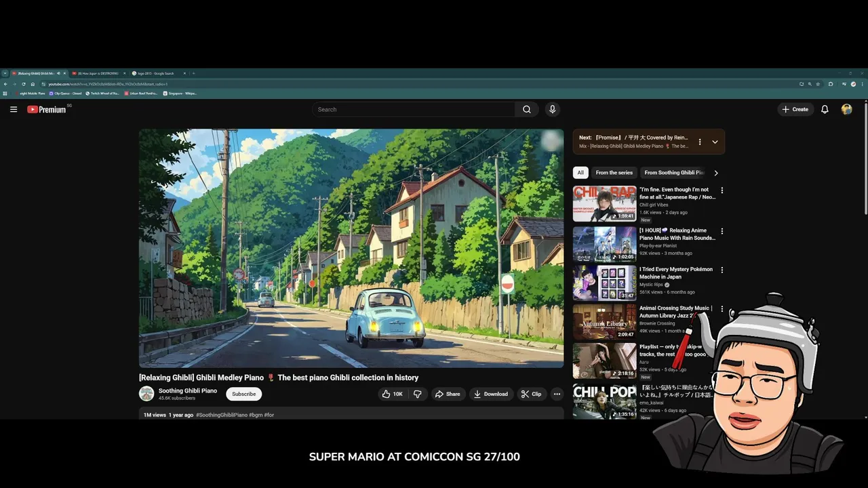Open the Playlist skip-worthy tracks thumbnail

(604, 361)
